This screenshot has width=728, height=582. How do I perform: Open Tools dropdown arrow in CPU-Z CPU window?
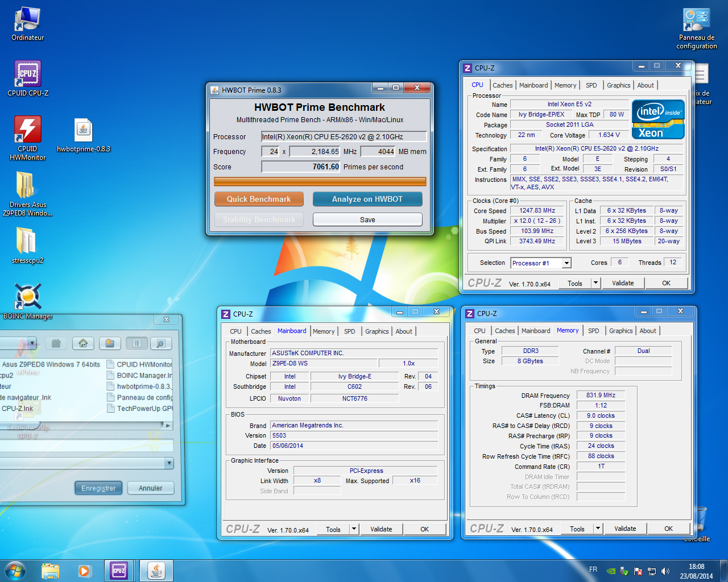tap(595, 283)
